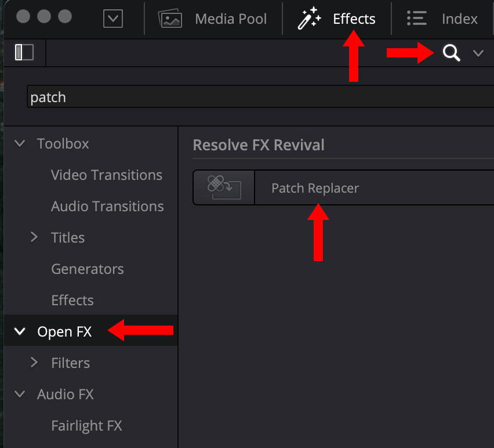Collapse the Toolbox tree section
The height and width of the screenshot is (448, 494).
click(20, 143)
